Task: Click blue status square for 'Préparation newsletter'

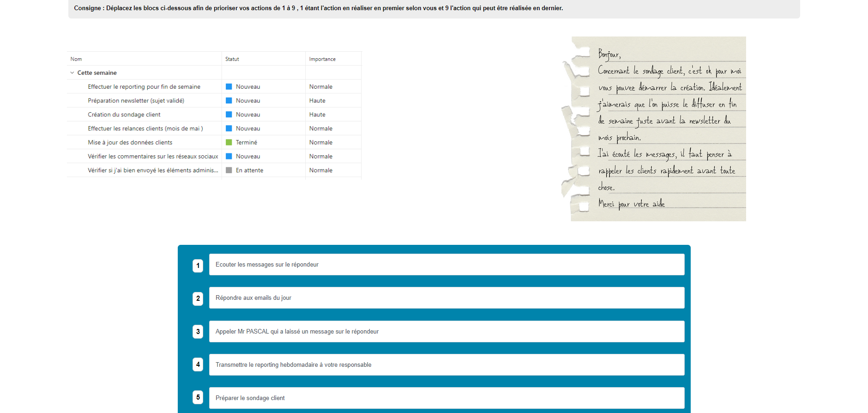Action: click(229, 101)
